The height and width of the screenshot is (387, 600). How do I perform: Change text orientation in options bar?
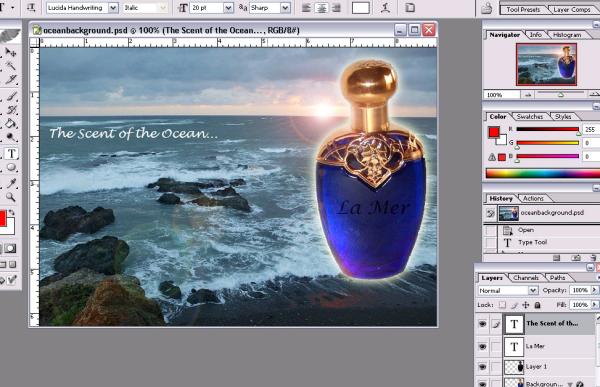(x=31, y=7)
